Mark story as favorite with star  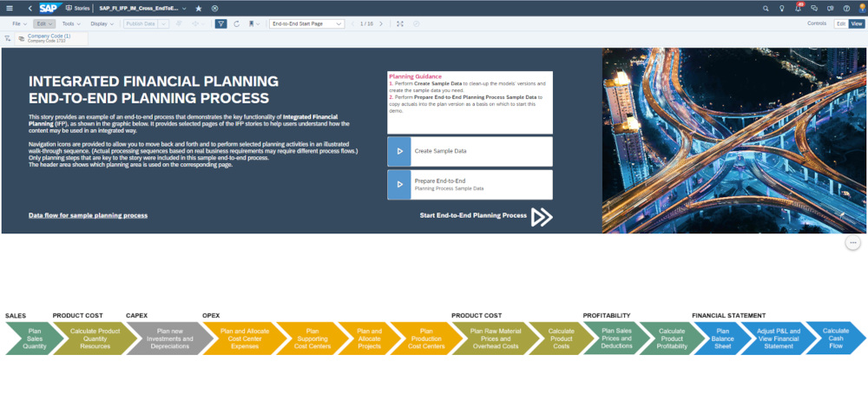(x=199, y=8)
